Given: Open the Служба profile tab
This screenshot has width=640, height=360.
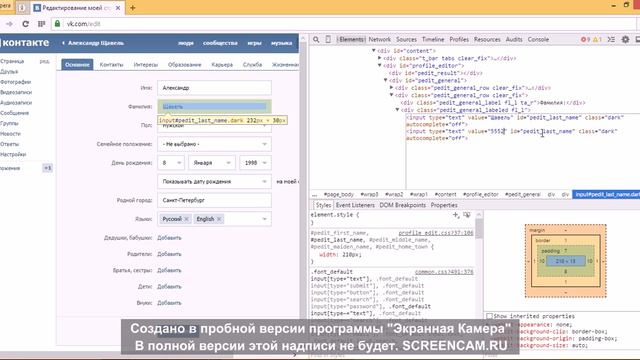Looking at the screenshot, I should click(252, 64).
